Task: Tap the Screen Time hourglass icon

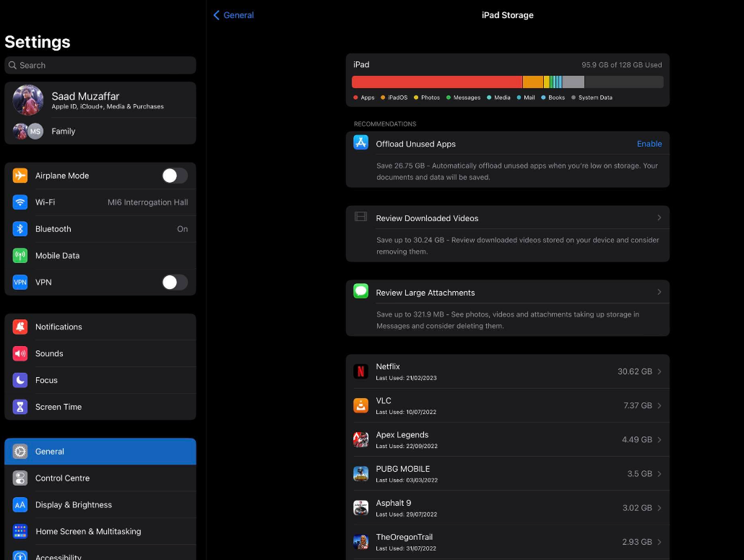Action: point(20,407)
